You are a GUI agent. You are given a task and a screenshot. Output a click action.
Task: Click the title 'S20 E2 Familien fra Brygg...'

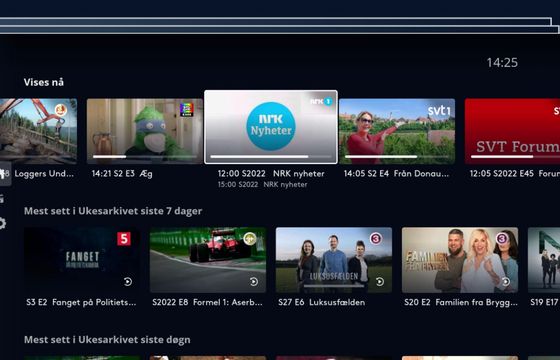click(x=461, y=302)
